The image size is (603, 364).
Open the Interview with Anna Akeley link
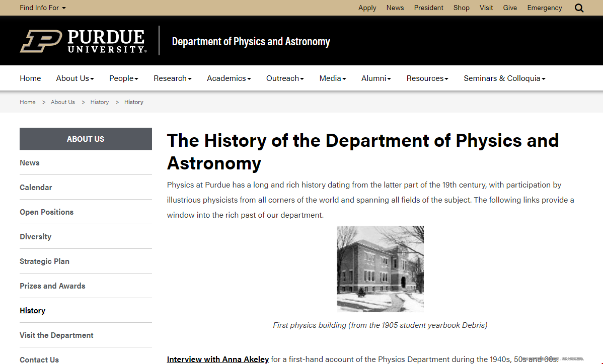(x=217, y=359)
